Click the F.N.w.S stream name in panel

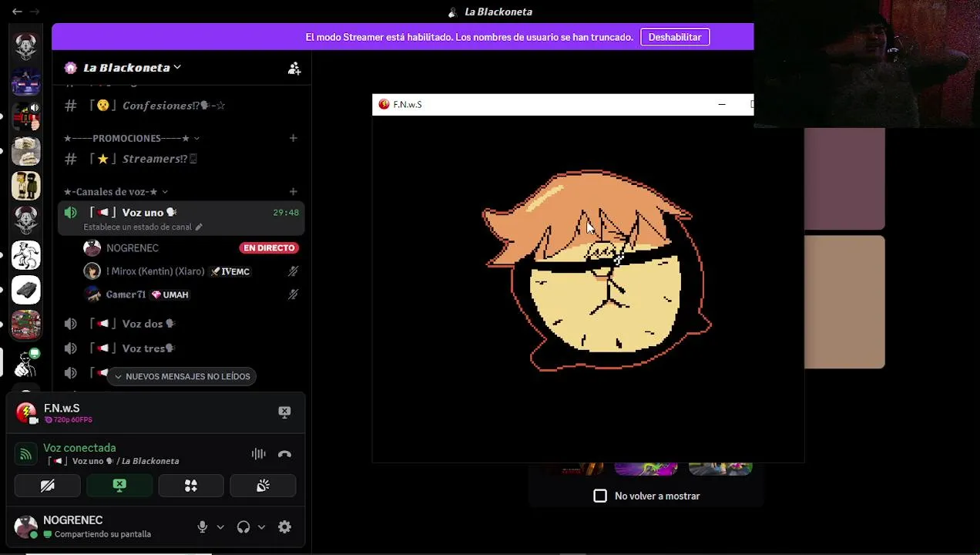click(x=62, y=409)
